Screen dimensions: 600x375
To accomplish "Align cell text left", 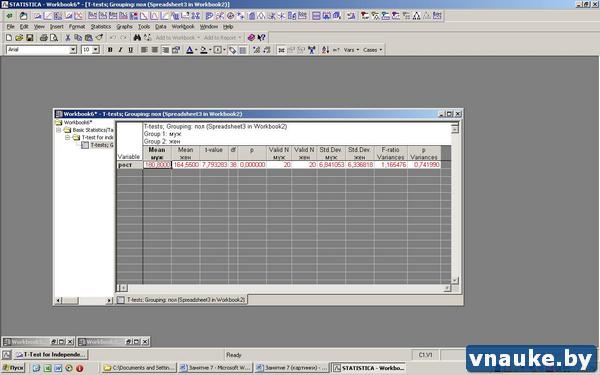I will coord(144,50).
